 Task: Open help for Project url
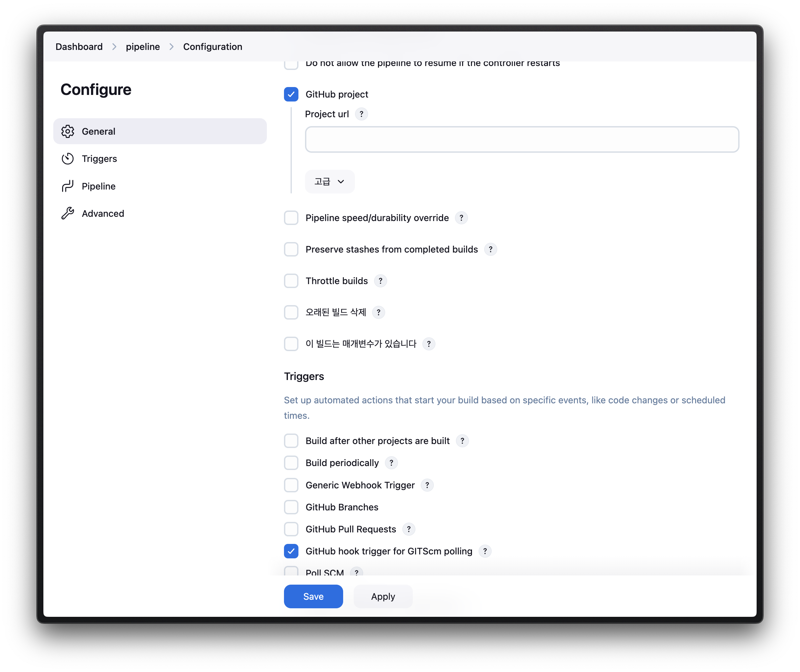[361, 114]
